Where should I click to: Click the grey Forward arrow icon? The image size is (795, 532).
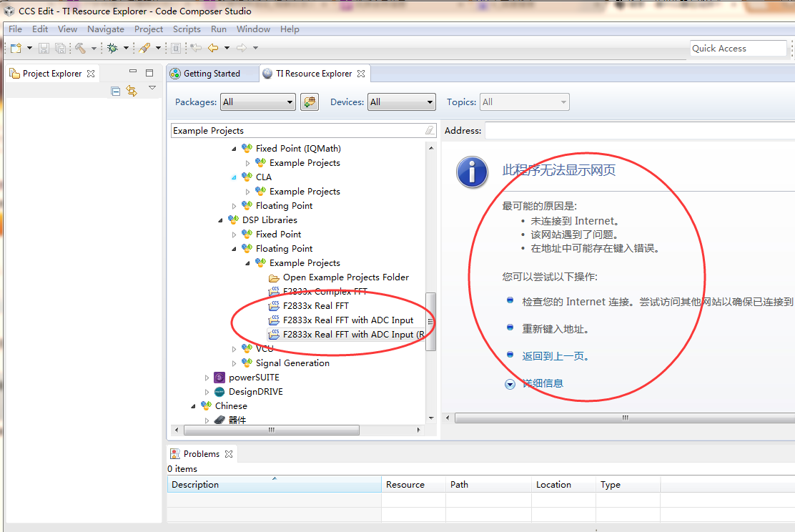point(242,48)
